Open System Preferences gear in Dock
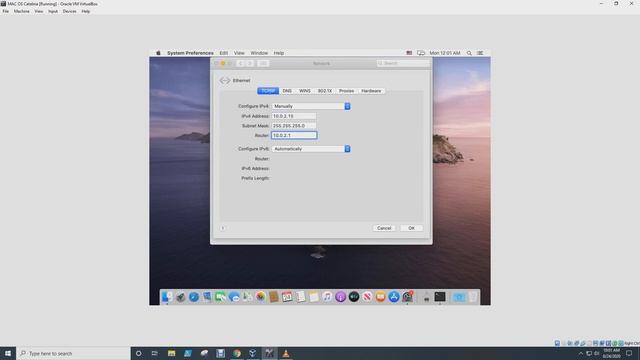Viewport: 640px width, 360px height. pos(407,297)
